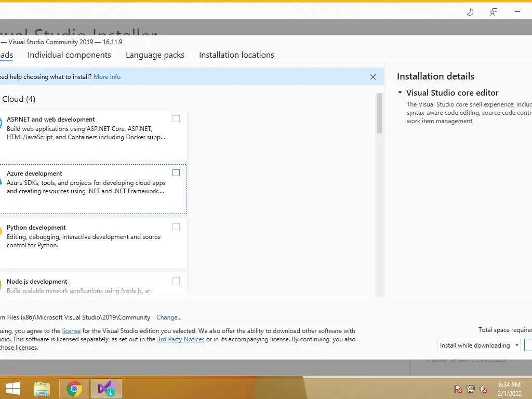Check Azure development workload
This screenshot has height=399, width=532.
176,172
